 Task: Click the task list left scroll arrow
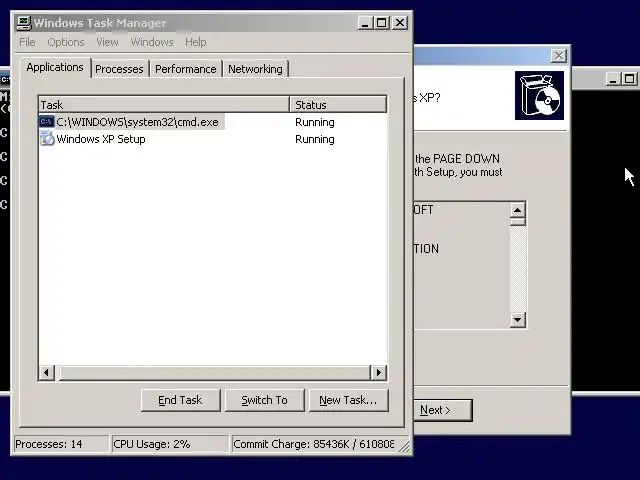[47, 372]
